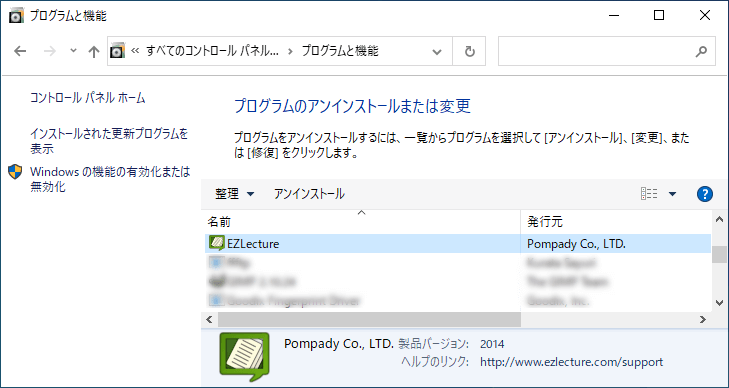Go up one level with the up arrow

94,51
